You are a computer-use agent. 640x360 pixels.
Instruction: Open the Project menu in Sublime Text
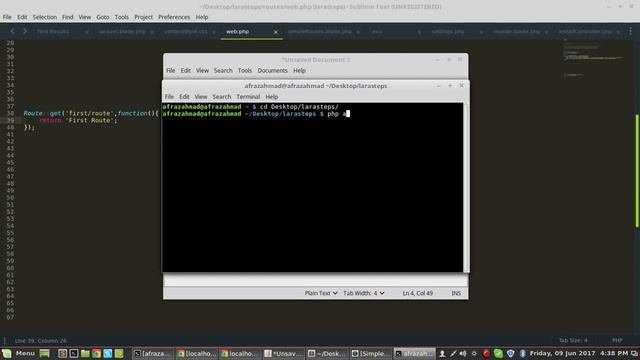click(143, 17)
